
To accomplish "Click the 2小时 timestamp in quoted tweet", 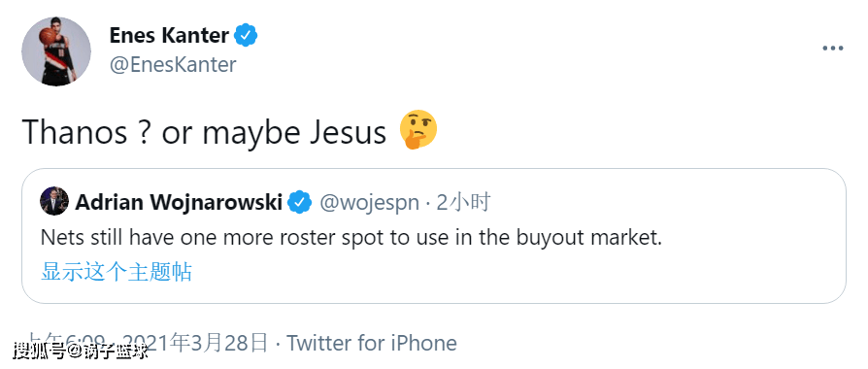I will point(463,203).
